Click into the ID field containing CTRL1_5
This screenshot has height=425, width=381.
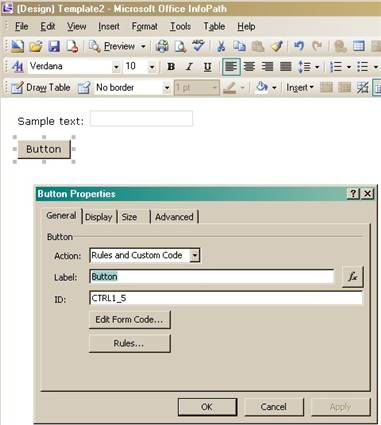pyautogui.click(x=226, y=298)
